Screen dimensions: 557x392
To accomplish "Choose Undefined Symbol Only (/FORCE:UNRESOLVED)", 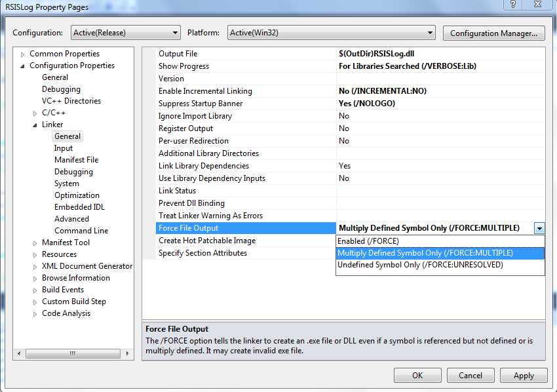I will coord(440,265).
